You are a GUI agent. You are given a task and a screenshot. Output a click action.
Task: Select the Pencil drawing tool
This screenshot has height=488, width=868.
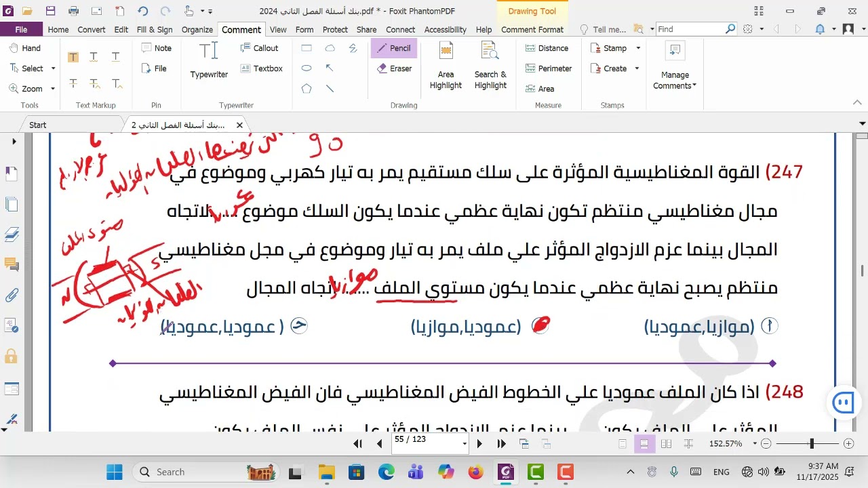click(x=393, y=48)
